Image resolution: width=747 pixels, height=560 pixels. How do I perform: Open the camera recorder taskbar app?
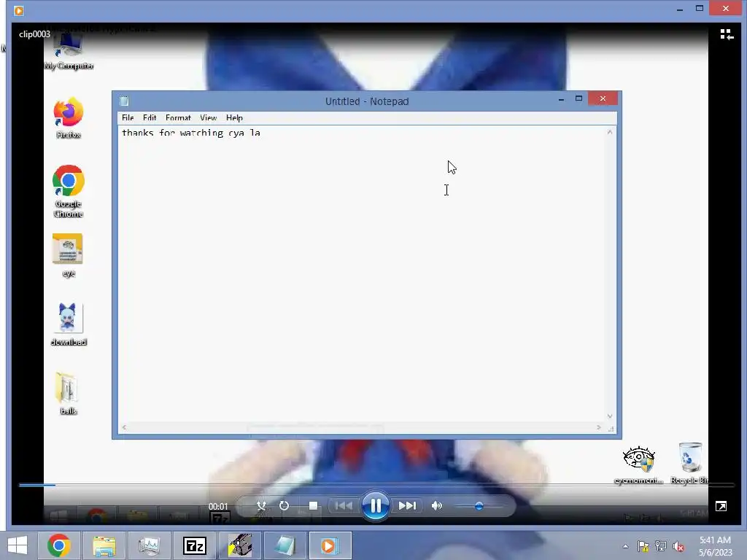click(x=239, y=545)
